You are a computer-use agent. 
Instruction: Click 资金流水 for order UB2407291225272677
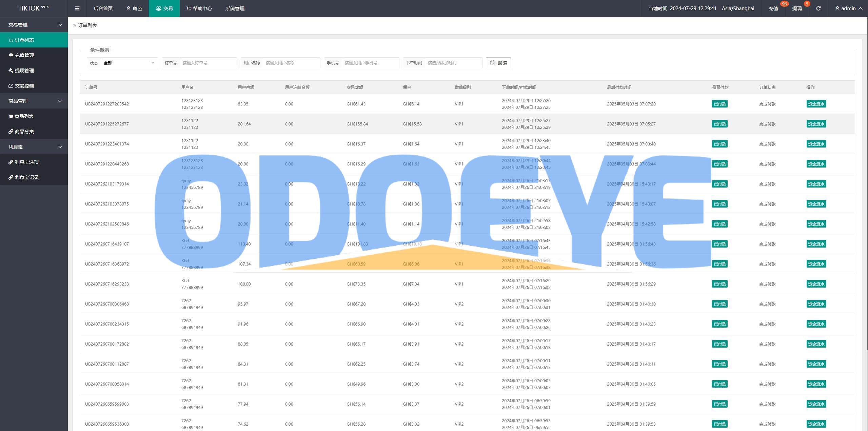(x=816, y=124)
